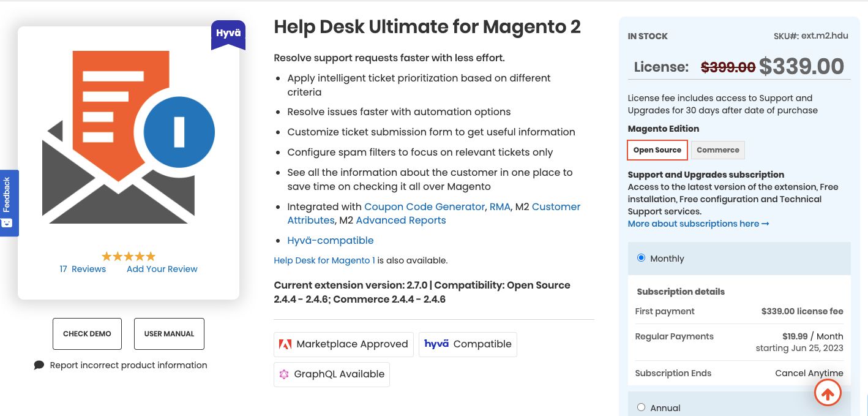Switch to the Commerce edition

coord(717,149)
